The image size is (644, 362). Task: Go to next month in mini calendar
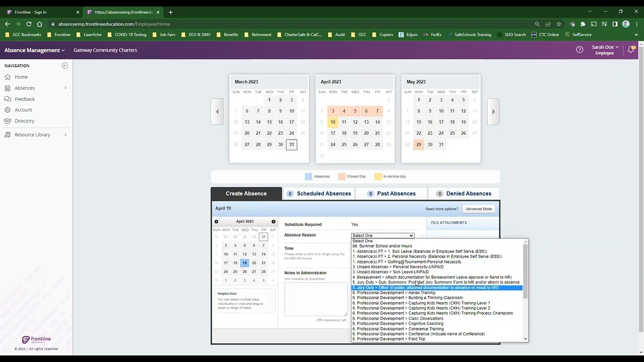[273, 222]
